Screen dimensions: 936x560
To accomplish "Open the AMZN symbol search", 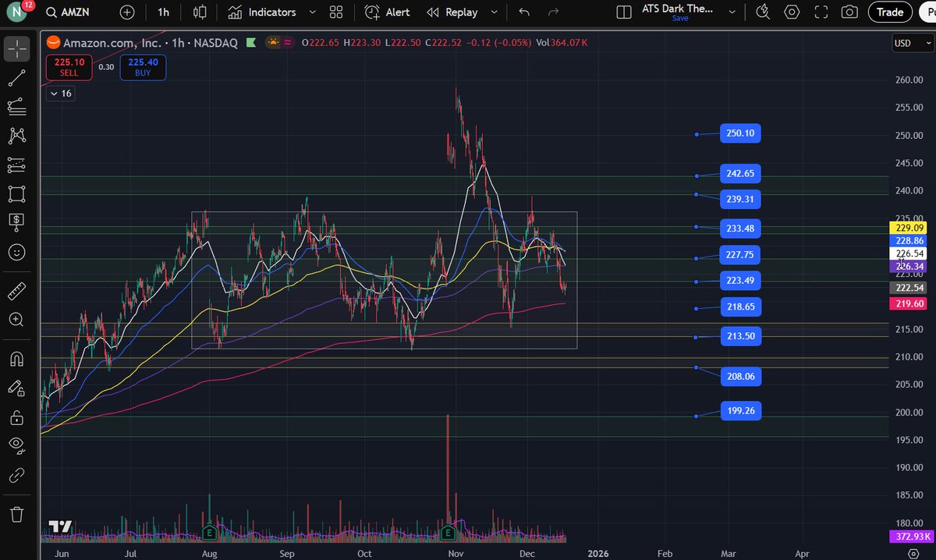I will 67,12.
